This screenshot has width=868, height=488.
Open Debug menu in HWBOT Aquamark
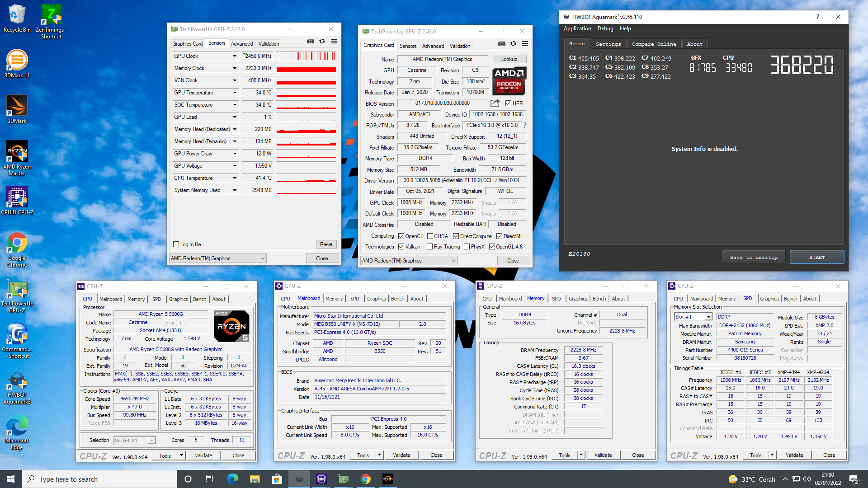tap(605, 28)
